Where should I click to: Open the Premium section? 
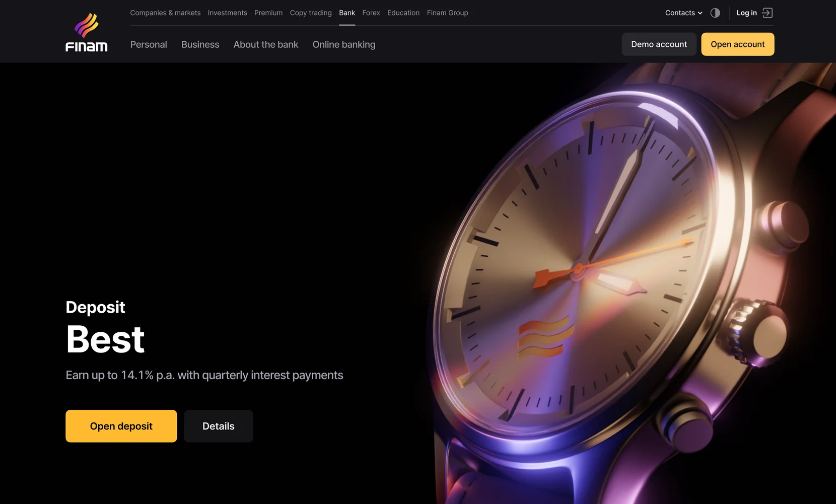[x=268, y=13]
